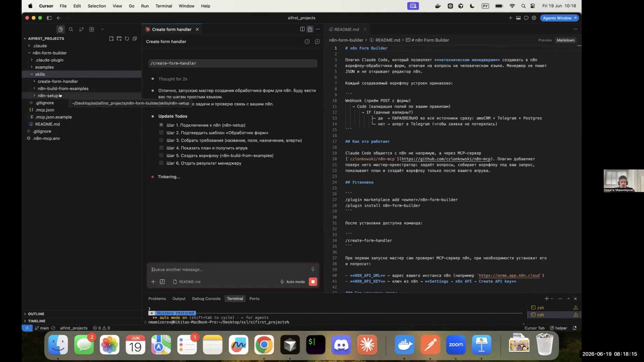Show chat history clock icon
644x362 pixels.
[x=307, y=42]
